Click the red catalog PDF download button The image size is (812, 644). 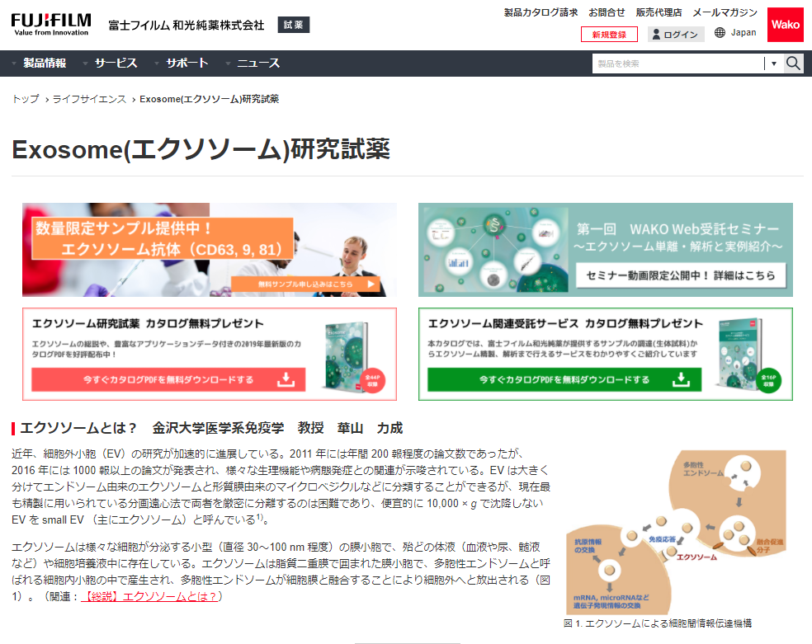168,379
